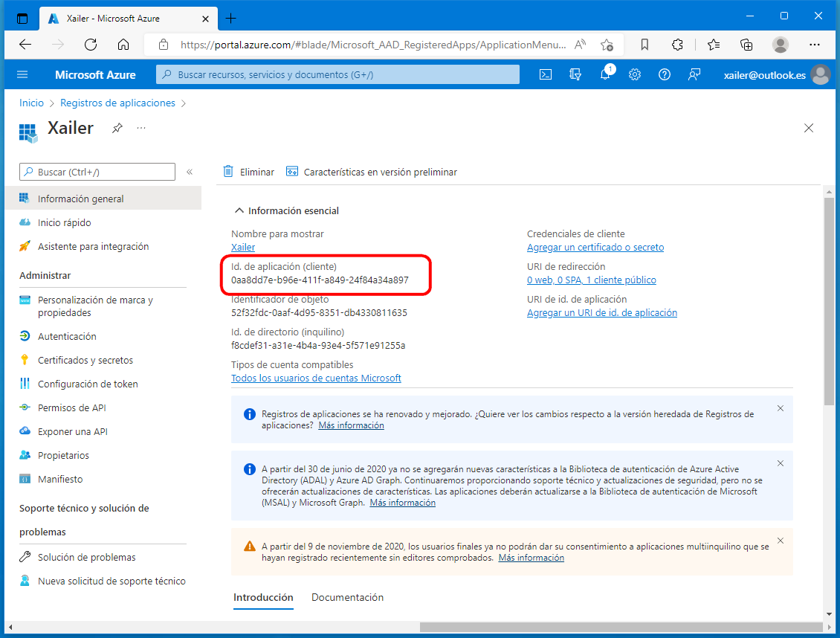Open the notifications bell
Image resolution: width=840 pixels, height=638 pixels.
point(605,74)
